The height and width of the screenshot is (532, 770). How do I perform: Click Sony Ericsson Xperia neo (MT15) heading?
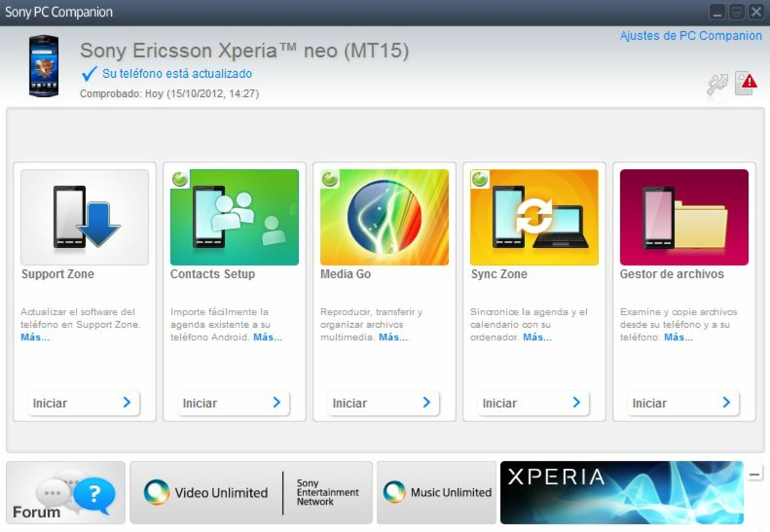coord(244,51)
